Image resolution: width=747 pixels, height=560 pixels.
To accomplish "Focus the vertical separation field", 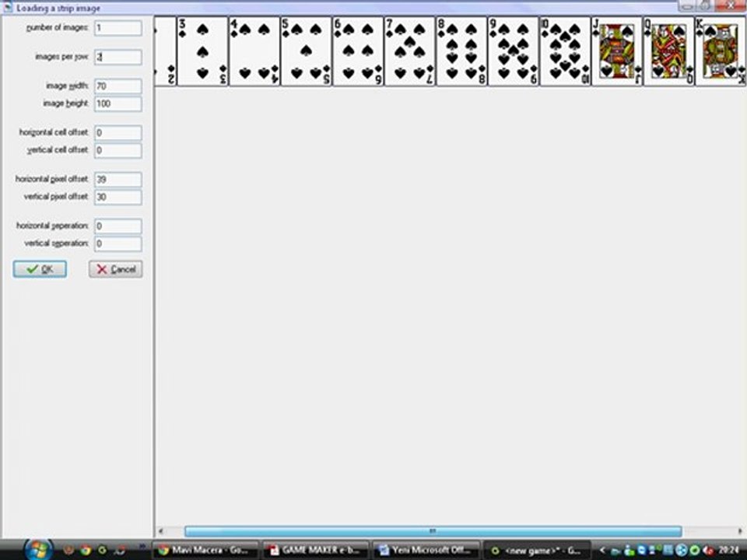I will coord(118,243).
